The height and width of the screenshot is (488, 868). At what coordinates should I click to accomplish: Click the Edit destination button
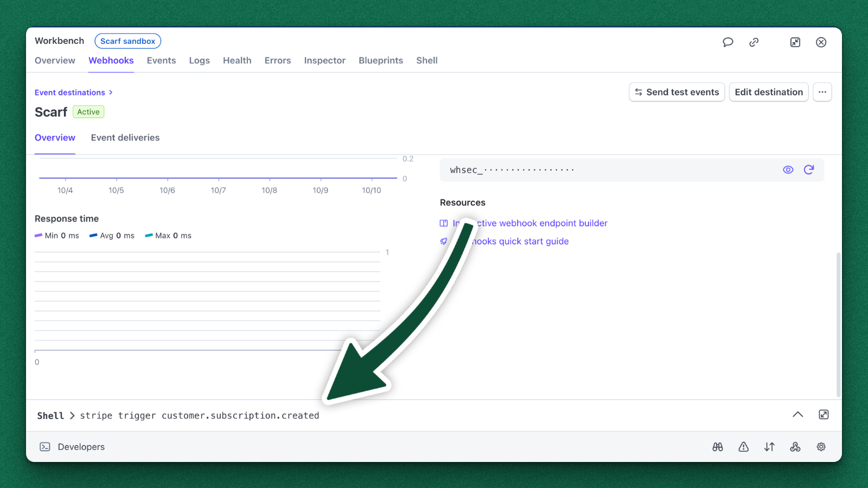[x=769, y=92]
